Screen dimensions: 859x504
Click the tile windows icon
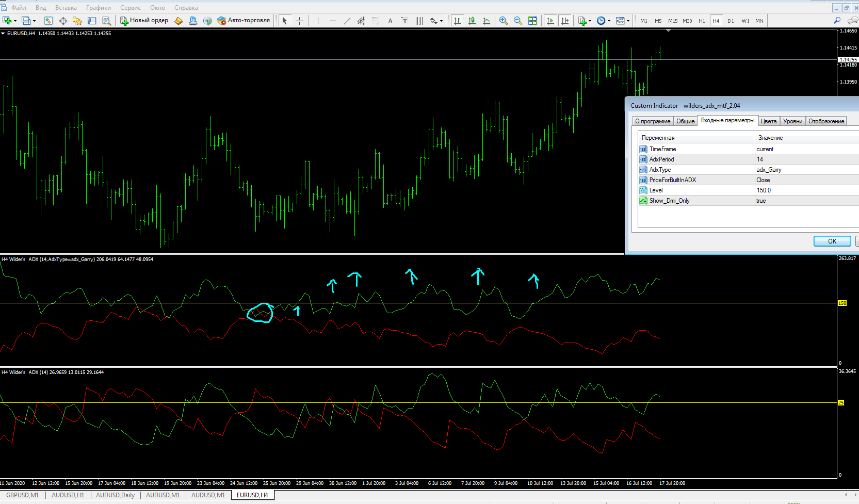(x=532, y=21)
